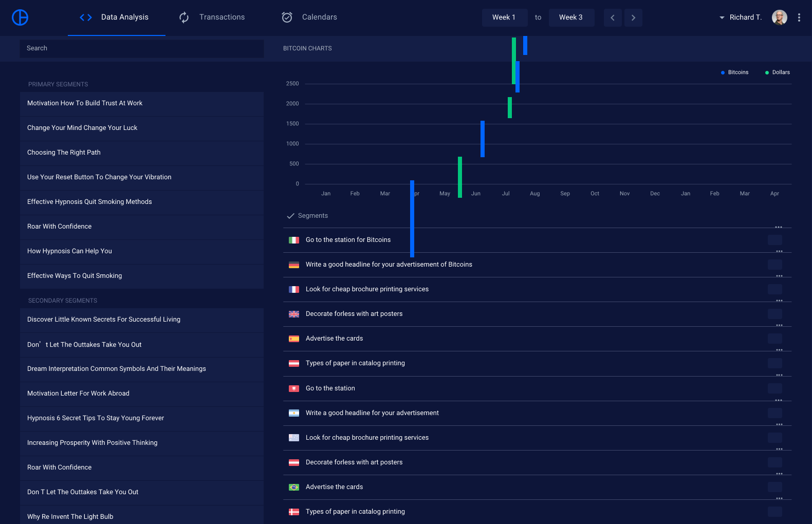Open Use Your Reset Button To Change Your Vibration
This screenshot has height=524, width=812.
pos(142,178)
